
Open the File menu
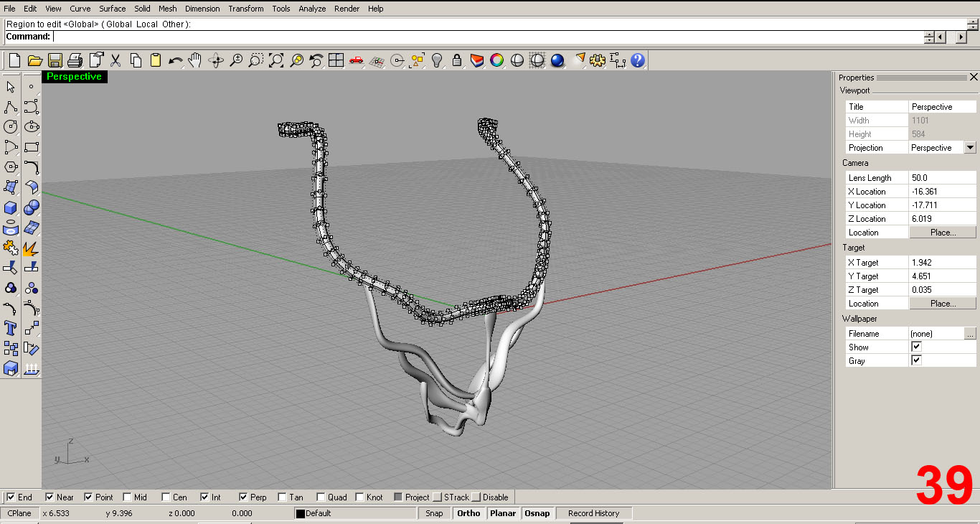click(9, 9)
